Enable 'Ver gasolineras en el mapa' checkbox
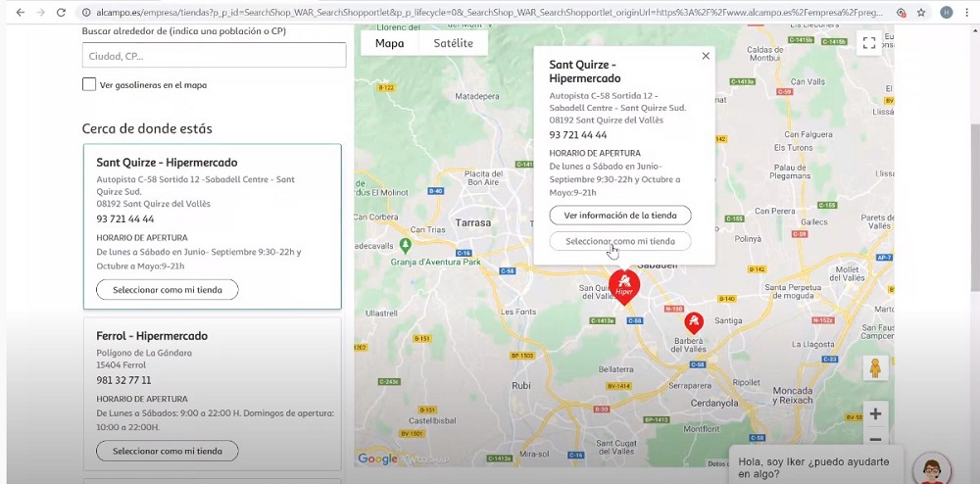 point(89,85)
